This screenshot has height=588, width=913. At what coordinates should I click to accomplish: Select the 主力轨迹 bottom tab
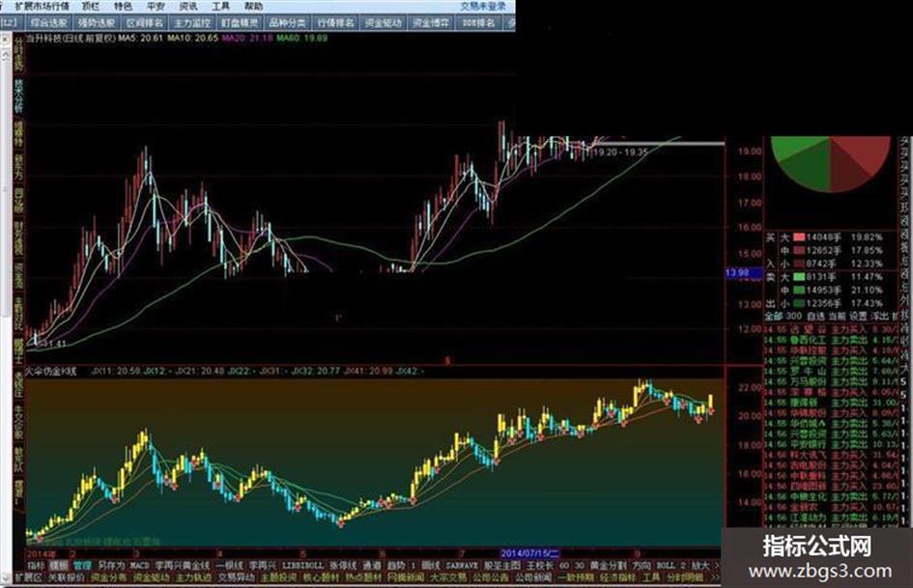tap(194, 577)
